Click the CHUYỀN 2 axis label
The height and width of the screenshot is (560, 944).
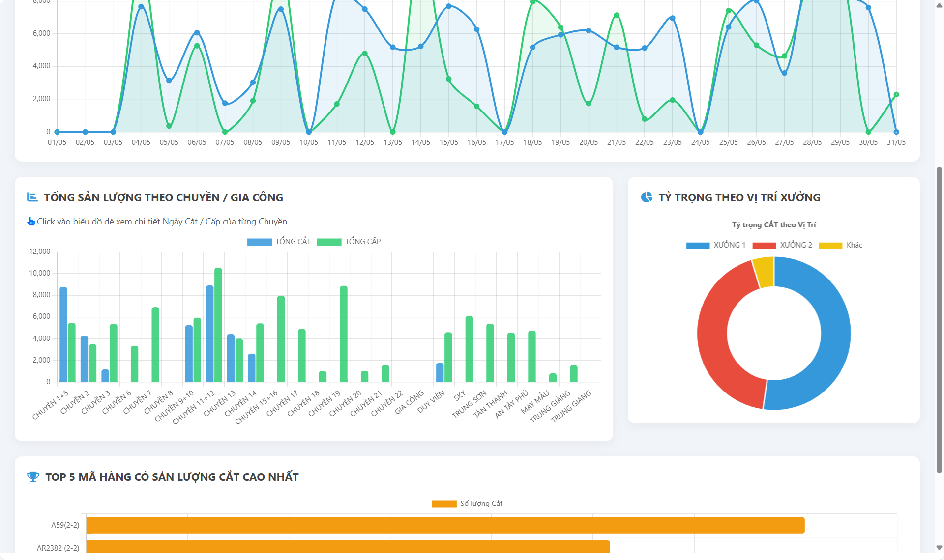pos(75,402)
